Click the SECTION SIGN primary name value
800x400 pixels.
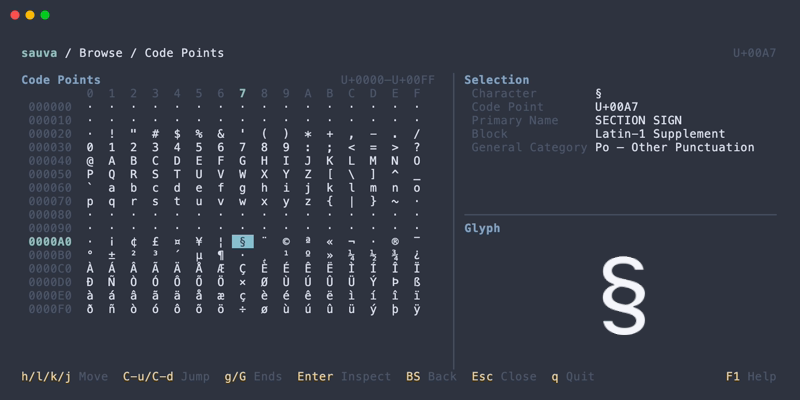pyautogui.click(x=638, y=120)
